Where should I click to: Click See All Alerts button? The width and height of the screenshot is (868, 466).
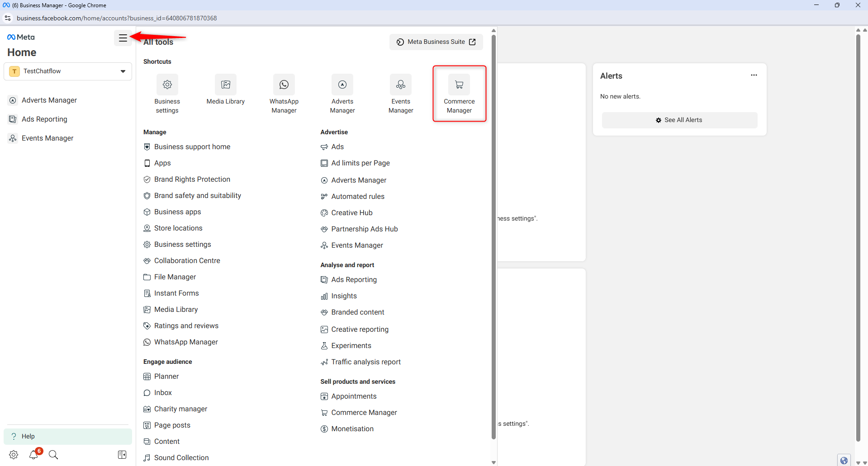point(679,120)
